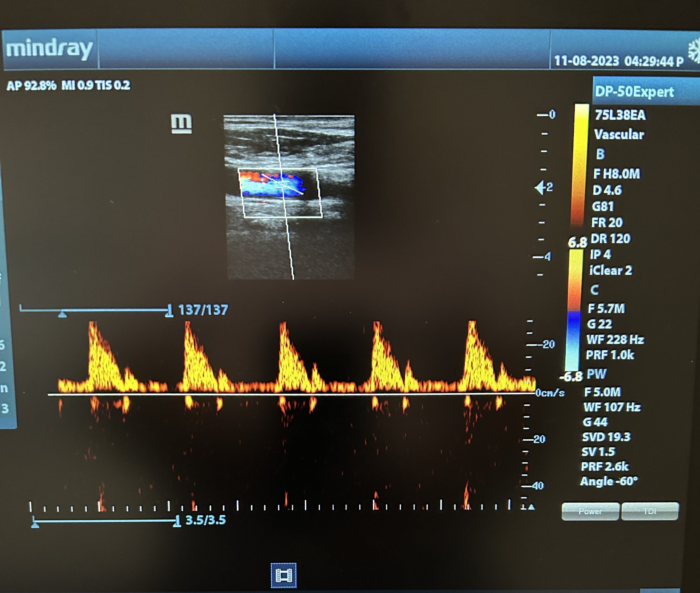Click the end marker of 3.5/3.5 slider
This screenshot has width=700, height=593.
pyautogui.click(x=177, y=521)
